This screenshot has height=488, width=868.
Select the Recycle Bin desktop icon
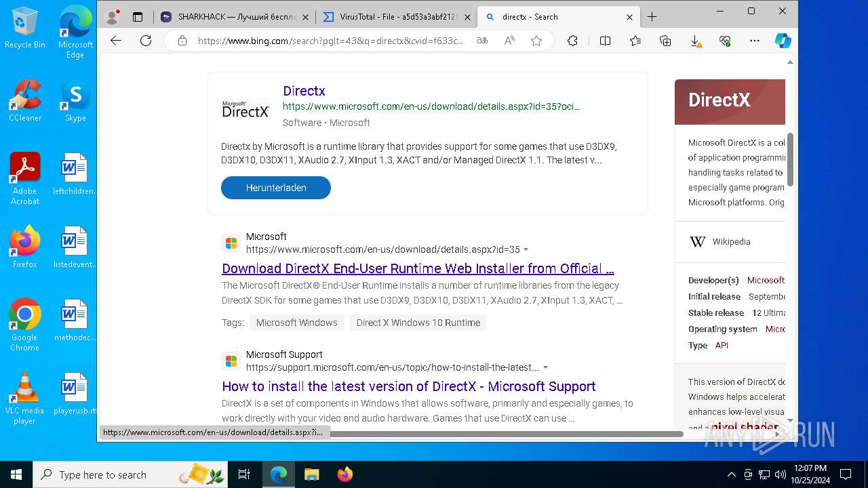(x=25, y=28)
